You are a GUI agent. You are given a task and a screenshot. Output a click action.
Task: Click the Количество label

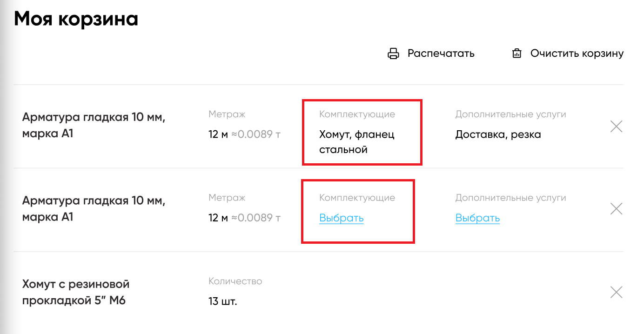(235, 281)
